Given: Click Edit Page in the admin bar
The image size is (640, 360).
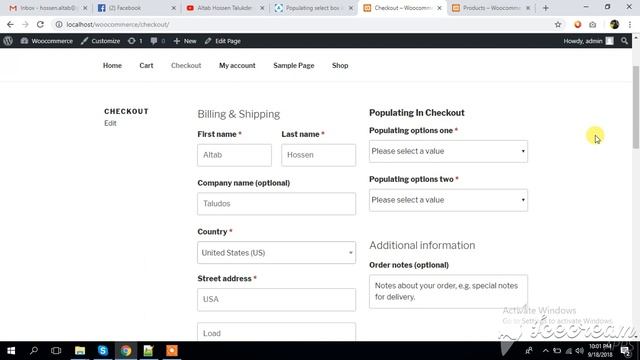Looking at the screenshot, I should [223, 41].
